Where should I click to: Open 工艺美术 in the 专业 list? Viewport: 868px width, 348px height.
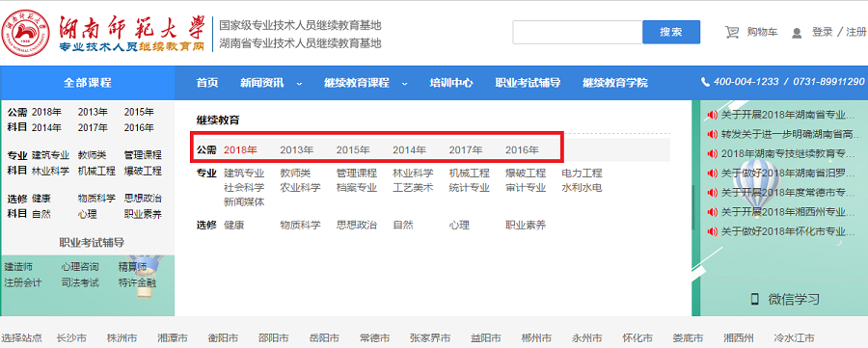[x=413, y=188]
